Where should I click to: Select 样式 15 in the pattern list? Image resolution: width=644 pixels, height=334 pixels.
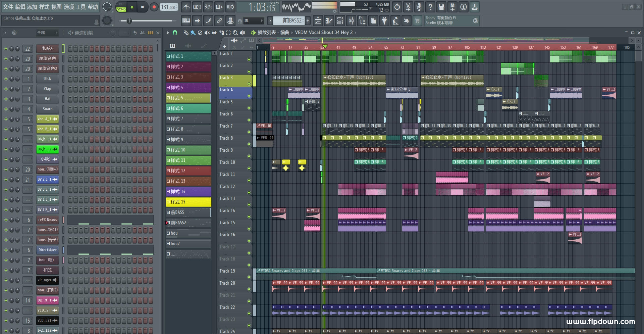(189, 202)
